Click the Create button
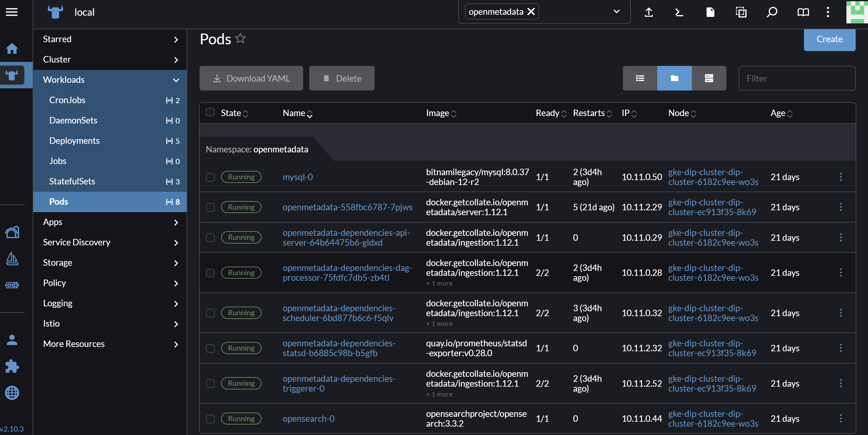 point(829,39)
